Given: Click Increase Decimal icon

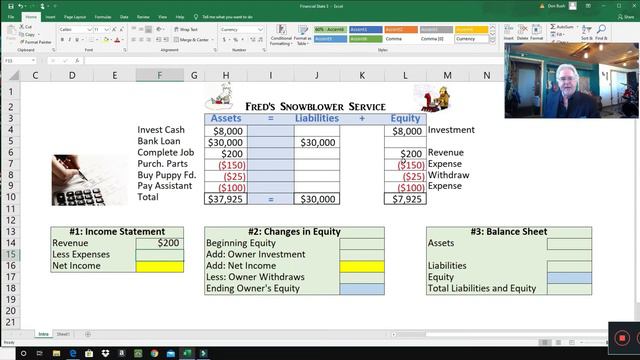Looking at the screenshot, I should [253, 40].
